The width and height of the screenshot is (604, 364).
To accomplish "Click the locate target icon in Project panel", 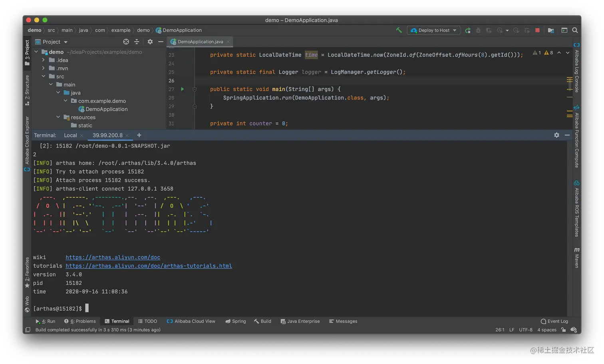I will 126,42.
